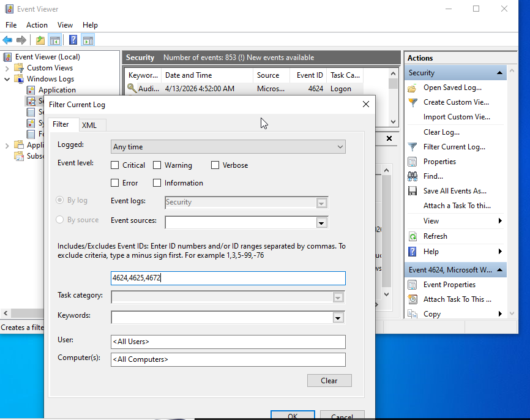Toggle the Show/Hide Console Tree icon
This screenshot has width=530, height=420.
55,40
